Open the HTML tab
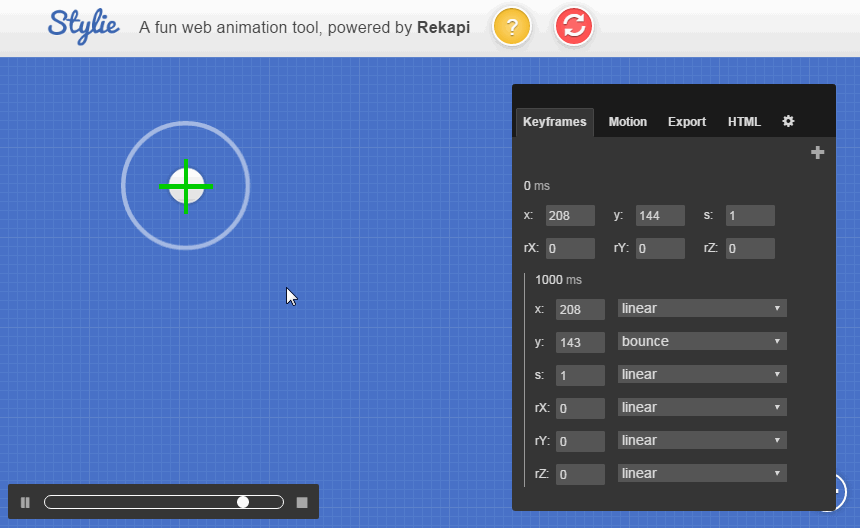This screenshot has width=860, height=528. pos(744,122)
